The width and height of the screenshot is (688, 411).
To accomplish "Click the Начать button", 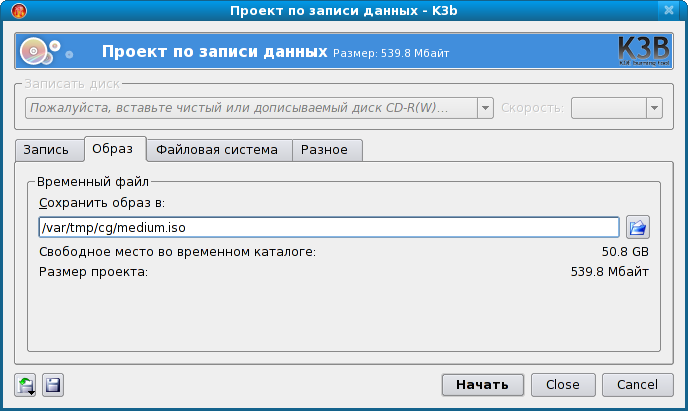I will pos(483,385).
